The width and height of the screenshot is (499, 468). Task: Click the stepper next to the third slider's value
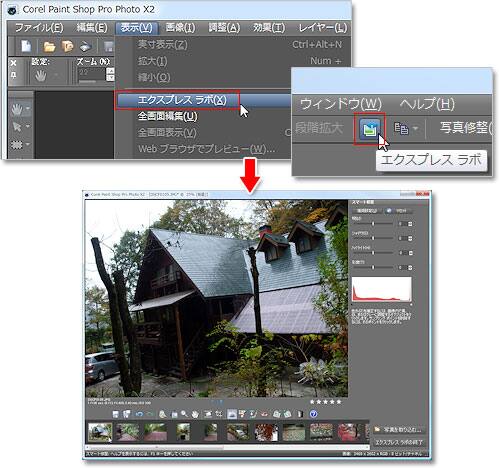coord(410,253)
